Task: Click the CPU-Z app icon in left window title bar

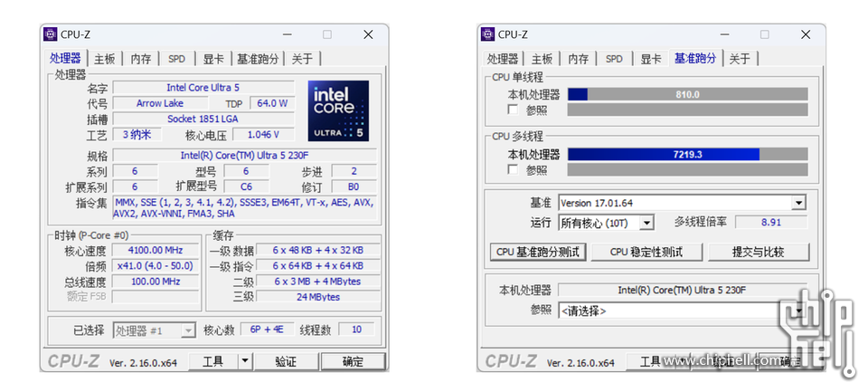Action: tap(51, 34)
